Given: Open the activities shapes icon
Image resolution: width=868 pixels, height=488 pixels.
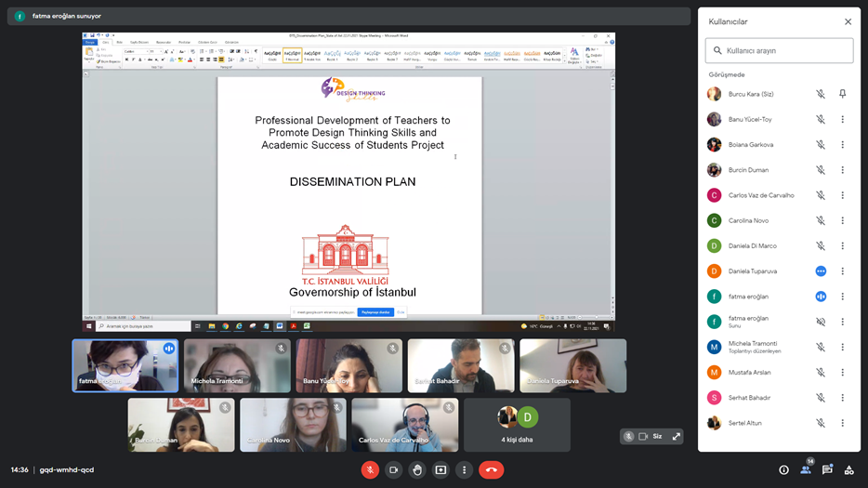Looking at the screenshot, I should (x=848, y=469).
